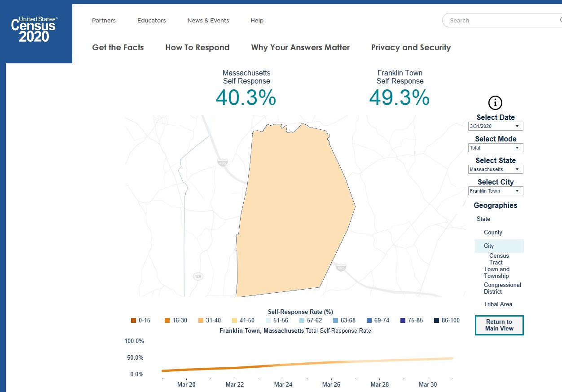Open the Privacy and Security tab
Image resolution: width=562 pixels, height=392 pixels.
411,48
